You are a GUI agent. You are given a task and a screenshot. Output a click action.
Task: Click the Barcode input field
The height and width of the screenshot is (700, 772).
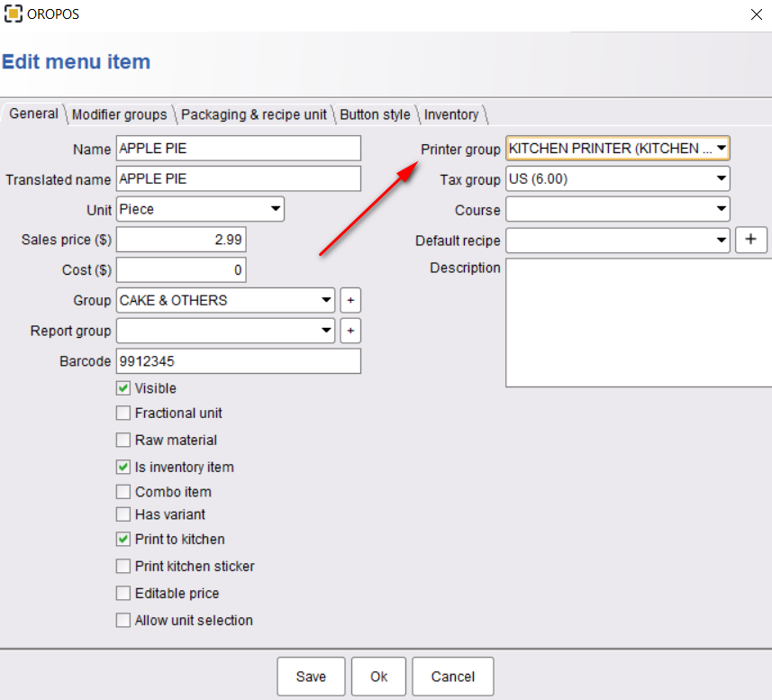239,361
